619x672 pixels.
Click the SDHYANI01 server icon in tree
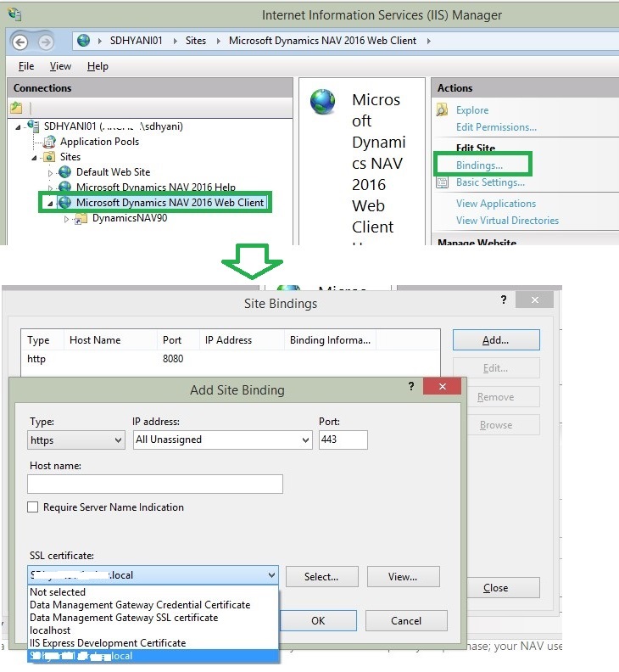point(33,126)
